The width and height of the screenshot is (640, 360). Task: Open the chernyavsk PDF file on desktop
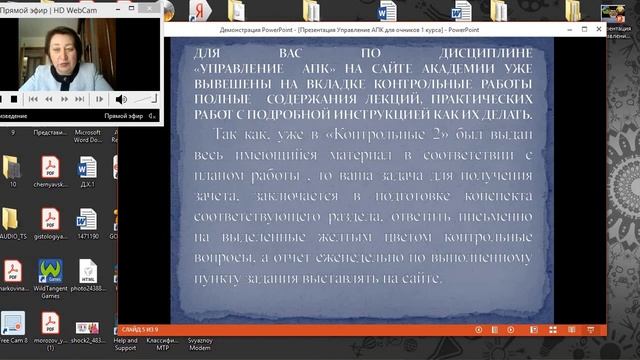pyautogui.click(x=50, y=171)
